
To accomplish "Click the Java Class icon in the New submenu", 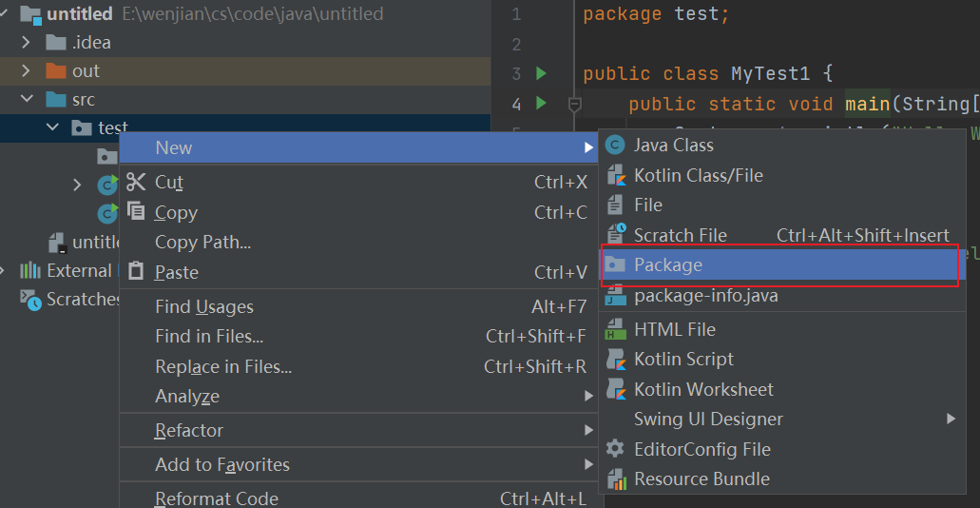I will pyautogui.click(x=616, y=146).
